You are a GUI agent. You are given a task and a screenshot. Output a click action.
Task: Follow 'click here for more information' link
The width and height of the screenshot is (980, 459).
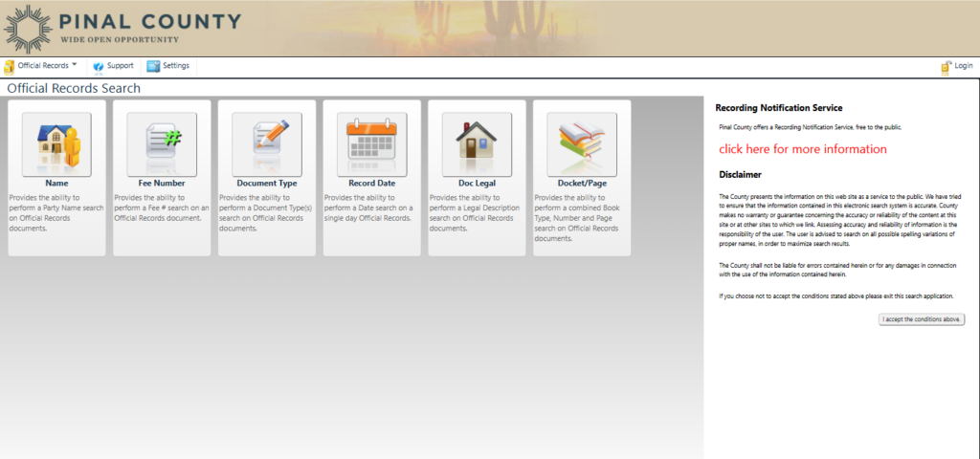[x=802, y=149]
